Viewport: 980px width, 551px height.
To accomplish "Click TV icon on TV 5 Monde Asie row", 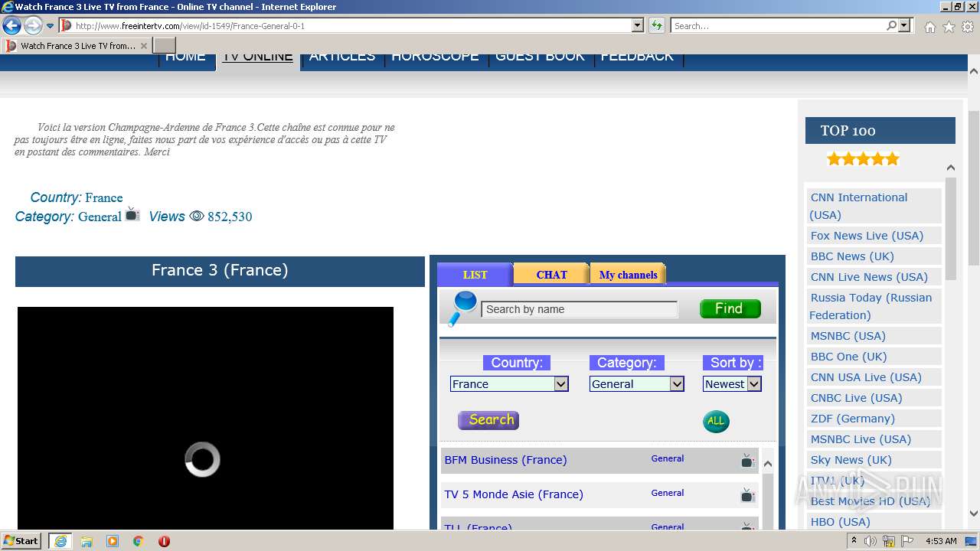I will pyautogui.click(x=747, y=495).
